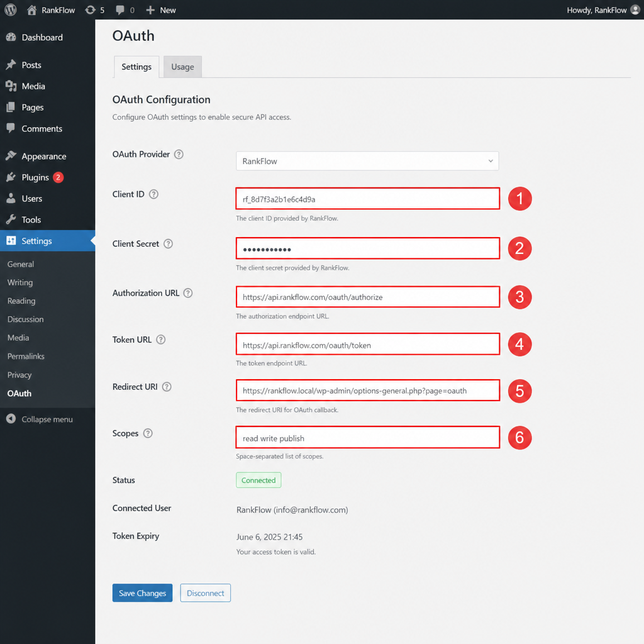
Task: Open the comments bubble in admin bar
Action: pos(120,10)
